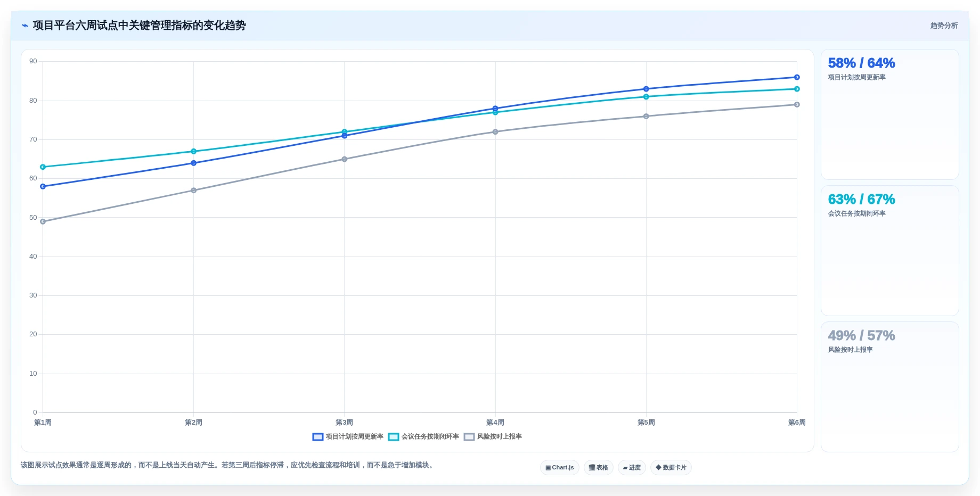The width and height of the screenshot is (980, 496).
Task: Click the 第3周 x-axis label
Action: tap(344, 423)
